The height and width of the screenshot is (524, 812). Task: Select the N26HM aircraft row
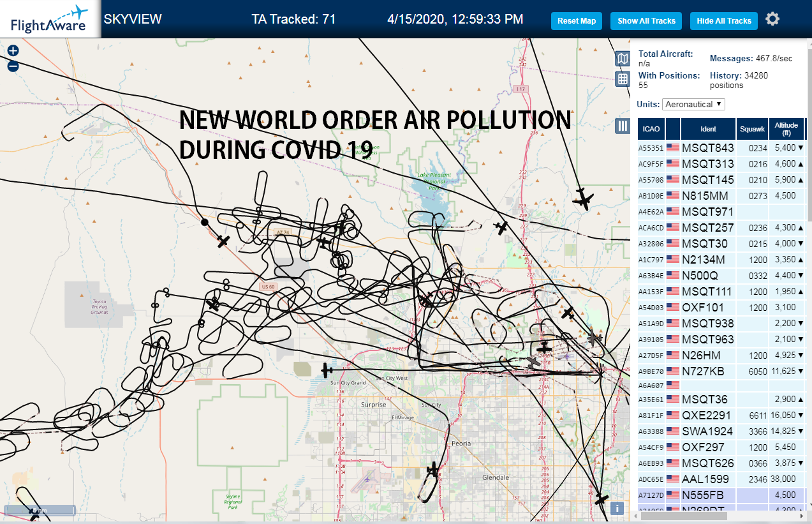point(721,356)
